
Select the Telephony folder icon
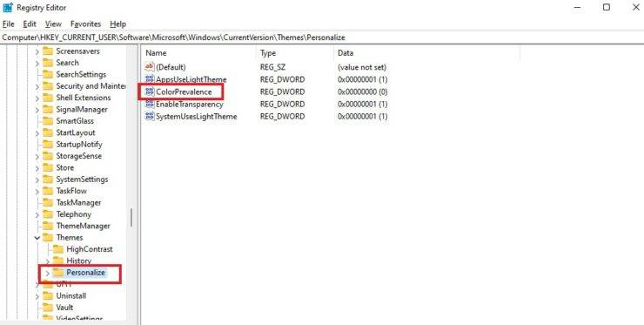click(48, 214)
